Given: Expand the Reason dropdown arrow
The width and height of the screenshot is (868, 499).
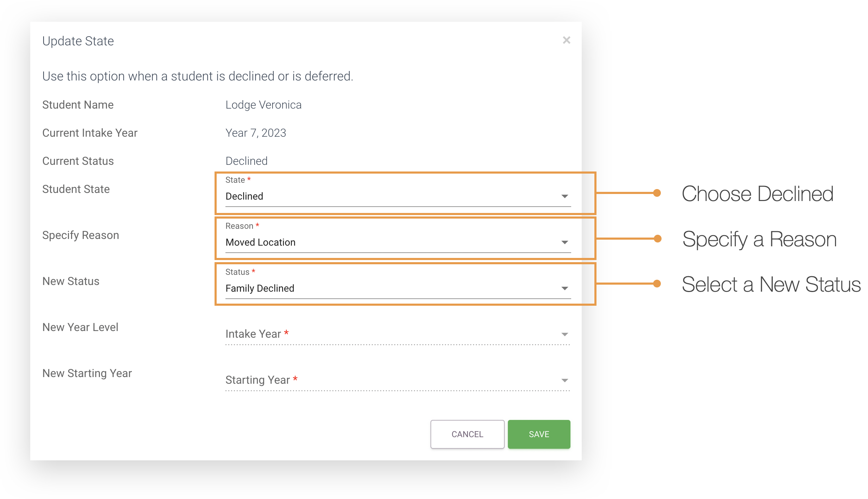Looking at the screenshot, I should pyautogui.click(x=564, y=242).
